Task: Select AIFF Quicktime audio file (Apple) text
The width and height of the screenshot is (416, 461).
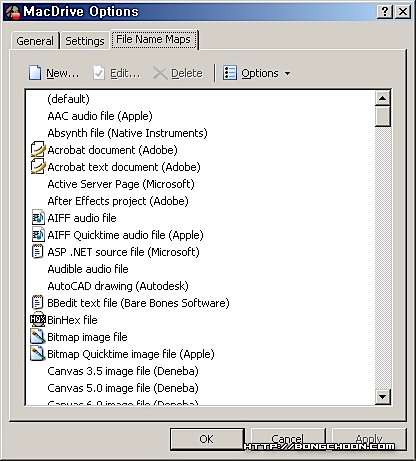Action: click(125, 235)
